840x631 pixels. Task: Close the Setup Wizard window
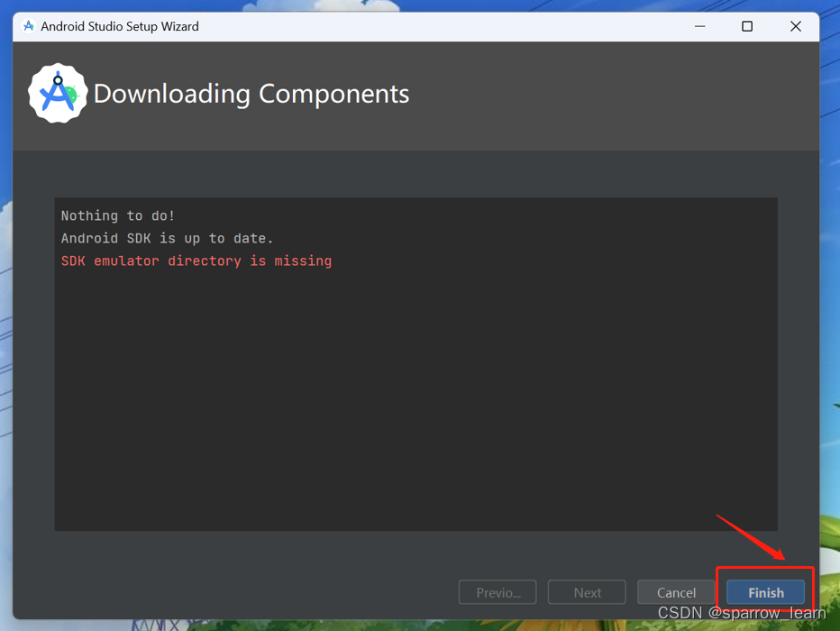point(796,26)
